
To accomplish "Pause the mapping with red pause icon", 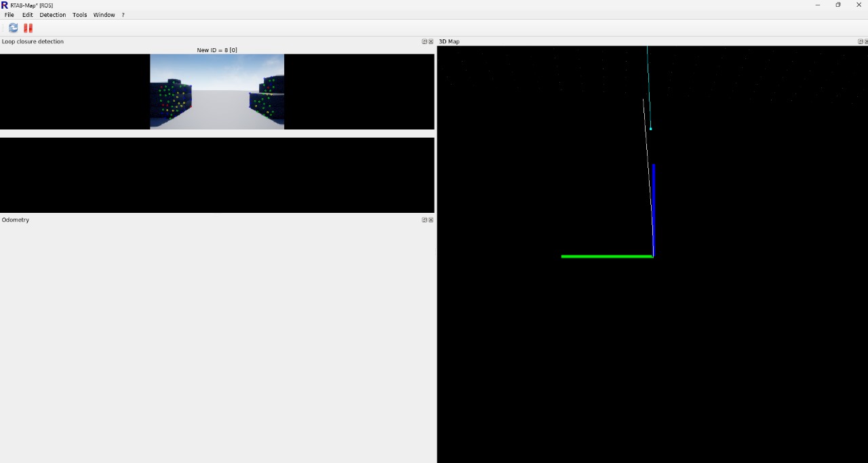I will [28, 28].
